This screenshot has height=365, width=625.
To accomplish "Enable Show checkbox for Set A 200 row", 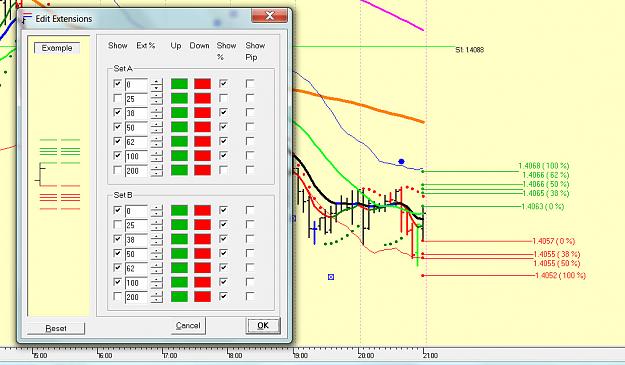I will pyautogui.click(x=118, y=170).
